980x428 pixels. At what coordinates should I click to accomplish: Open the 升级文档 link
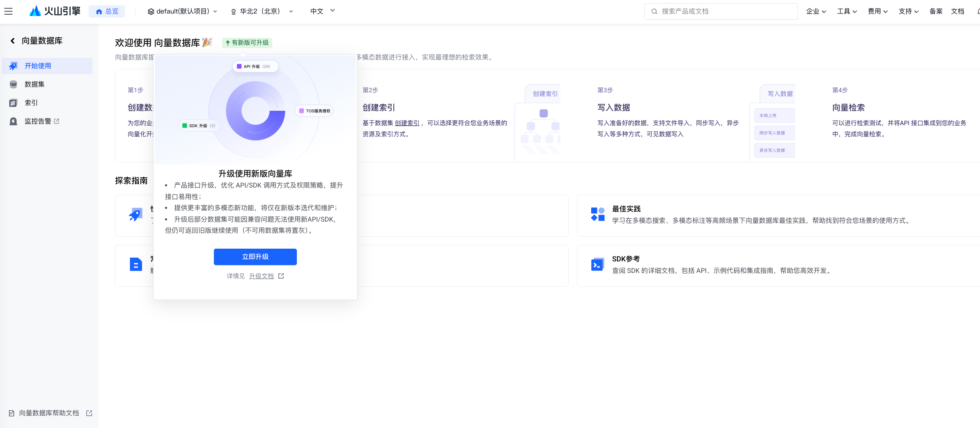coord(262,276)
